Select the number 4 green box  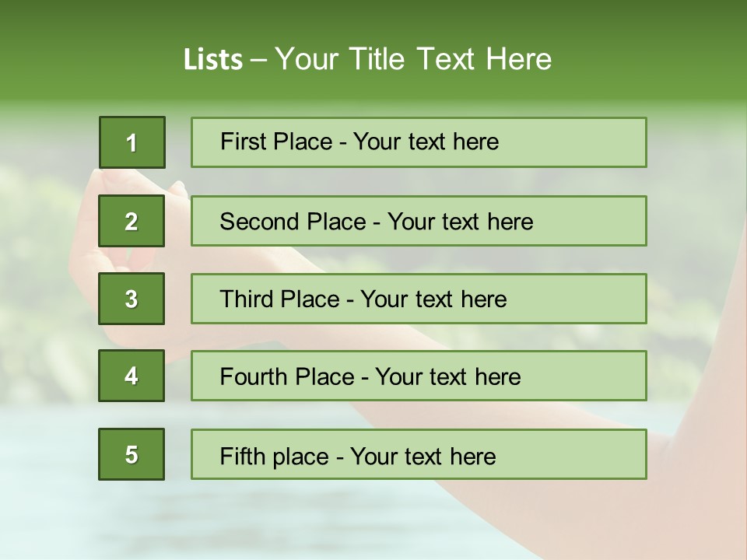coord(132,376)
